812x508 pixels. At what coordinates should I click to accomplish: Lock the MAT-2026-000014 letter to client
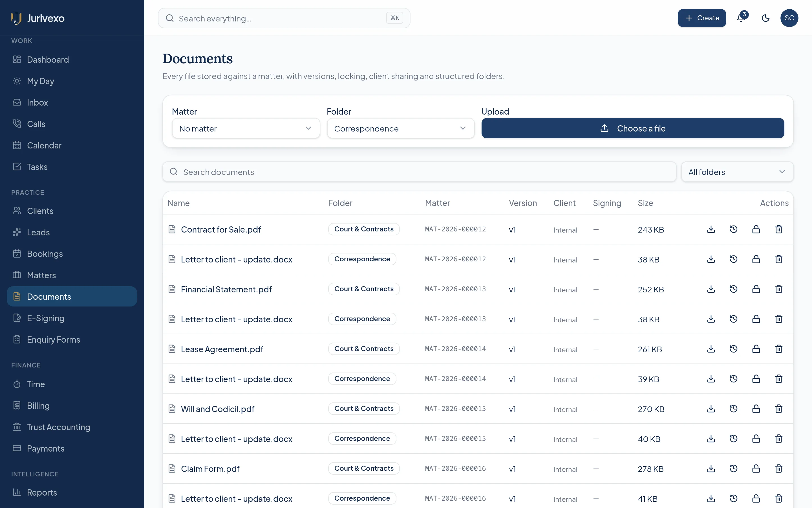756,379
